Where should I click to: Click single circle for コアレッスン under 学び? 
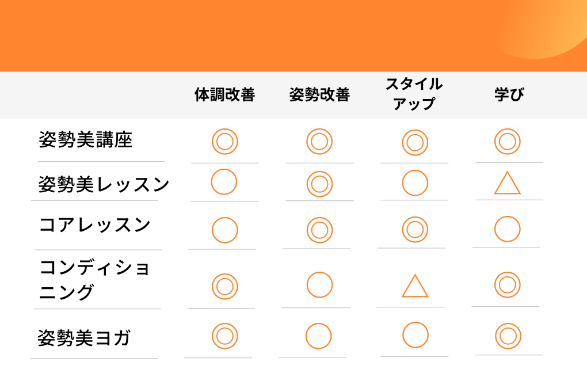click(x=507, y=229)
